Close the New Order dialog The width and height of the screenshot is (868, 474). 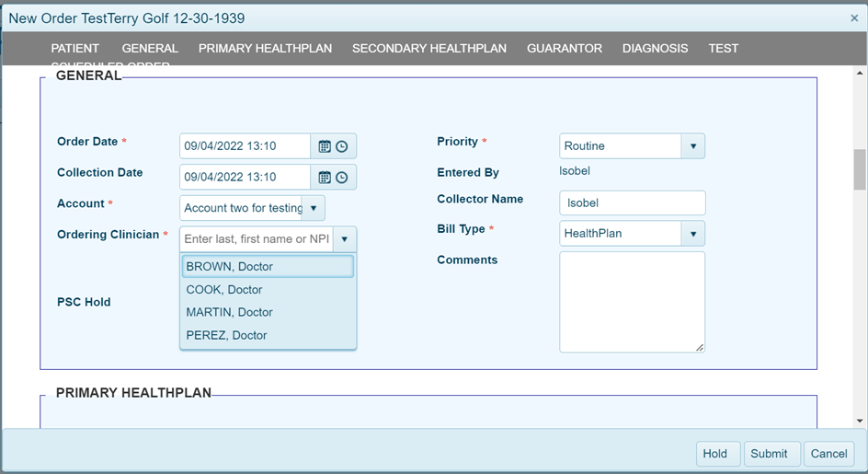tap(854, 18)
